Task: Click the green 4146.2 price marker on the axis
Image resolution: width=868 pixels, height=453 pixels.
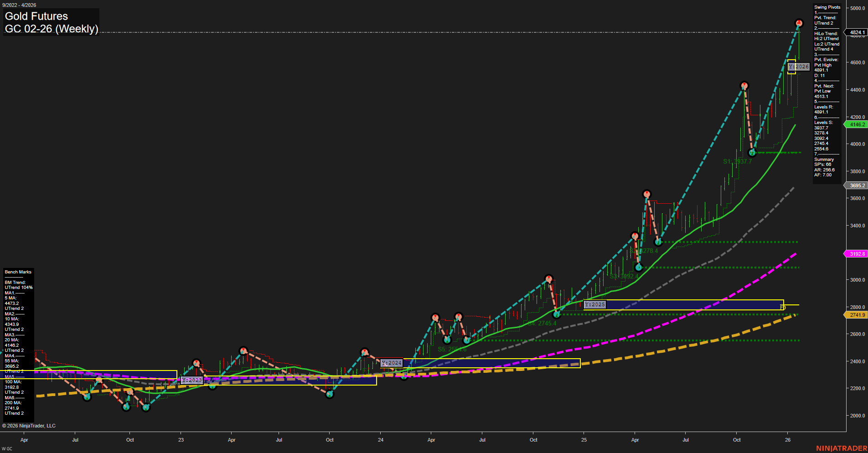Action: pos(857,124)
